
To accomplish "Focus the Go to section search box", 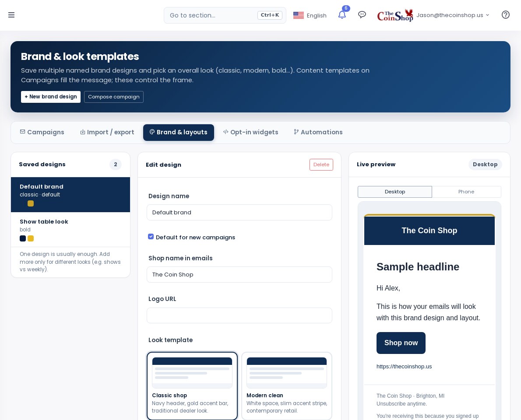I will [x=225, y=15].
